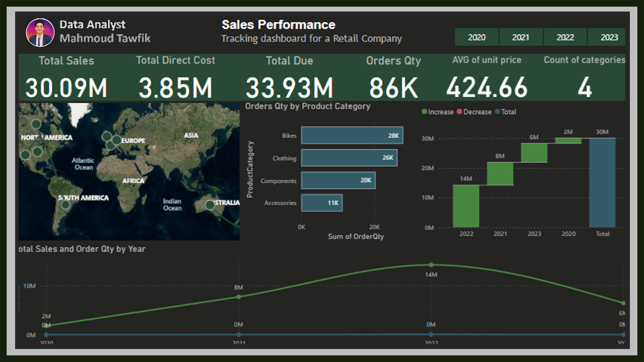
Task: Select the northernmost North America map bubble
Action: point(36,124)
